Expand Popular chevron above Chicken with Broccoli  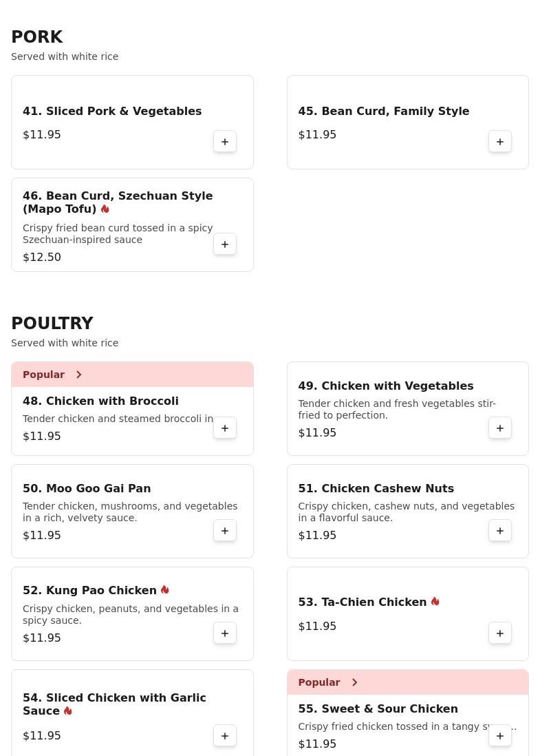pos(79,375)
